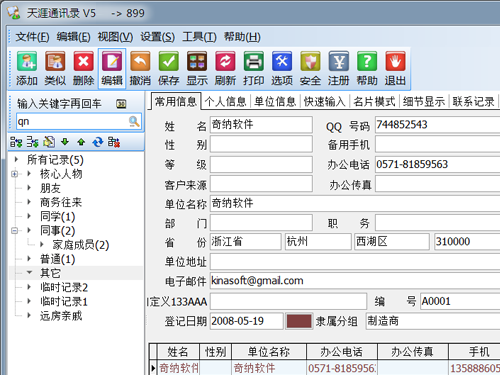Click the small keyboard icon beside 输入关键字再回车
Viewport: 500px width, 375px height.
[121, 104]
